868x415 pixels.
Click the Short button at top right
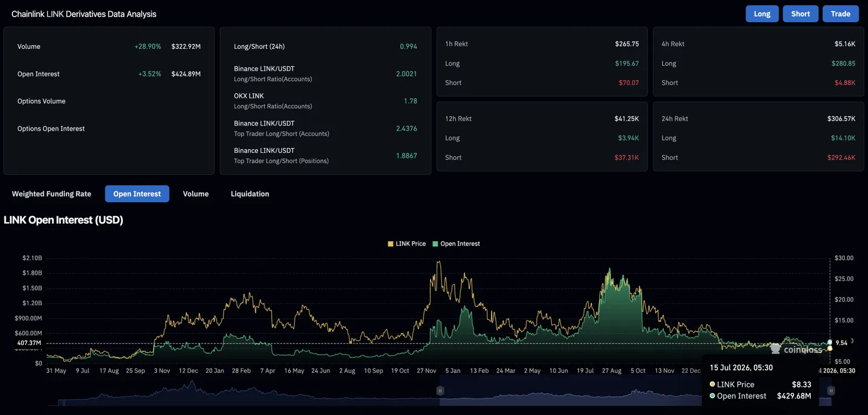800,14
